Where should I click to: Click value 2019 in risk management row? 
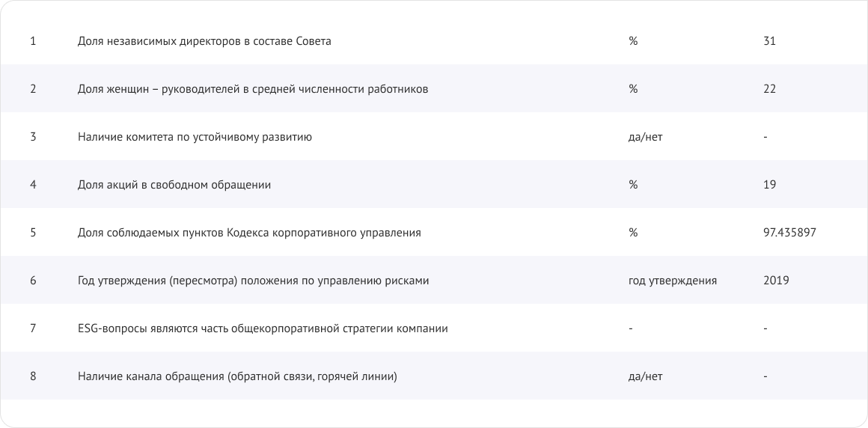pyautogui.click(x=776, y=281)
